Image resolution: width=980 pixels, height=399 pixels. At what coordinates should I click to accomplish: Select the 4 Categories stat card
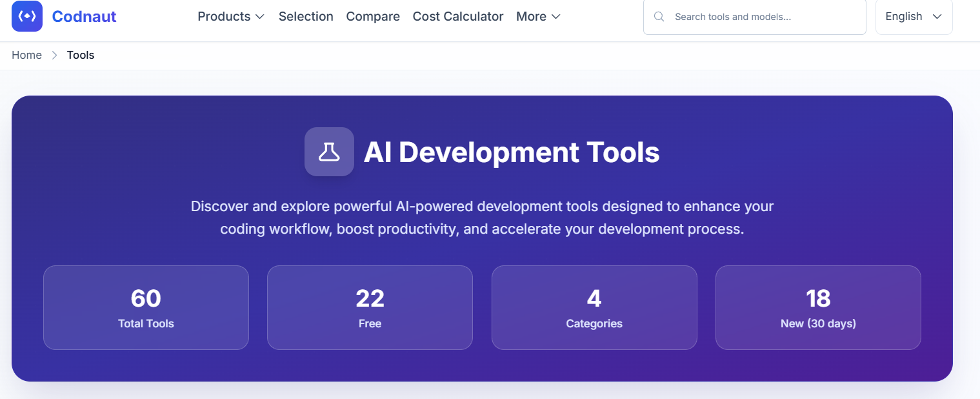point(594,307)
